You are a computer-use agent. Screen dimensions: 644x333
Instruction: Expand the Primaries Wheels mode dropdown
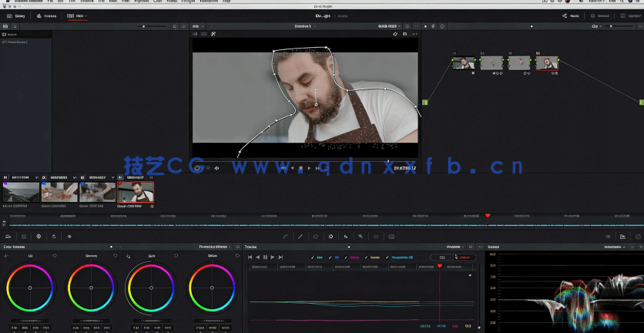click(x=216, y=247)
